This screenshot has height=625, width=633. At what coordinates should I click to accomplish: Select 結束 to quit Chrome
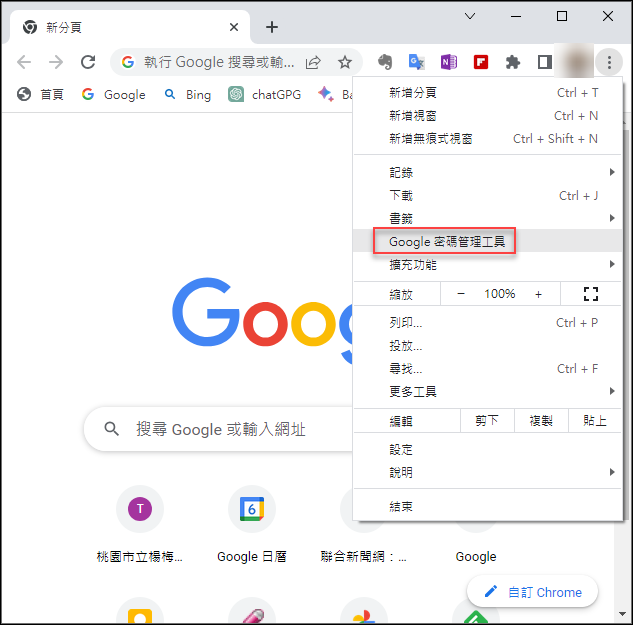(488, 506)
